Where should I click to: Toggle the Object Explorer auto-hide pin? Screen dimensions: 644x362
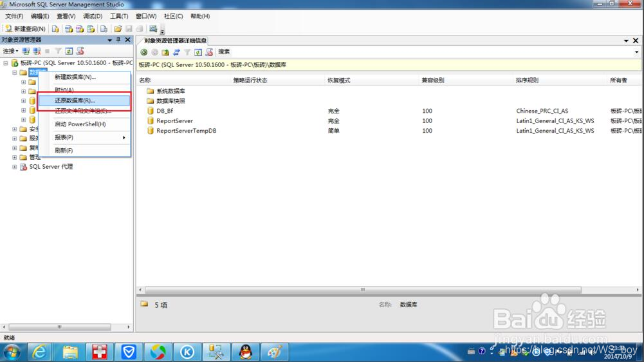tap(118, 39)
